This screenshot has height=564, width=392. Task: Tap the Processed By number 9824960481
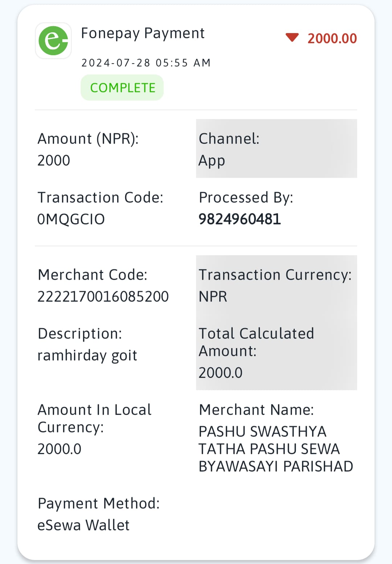coord(240,219)
